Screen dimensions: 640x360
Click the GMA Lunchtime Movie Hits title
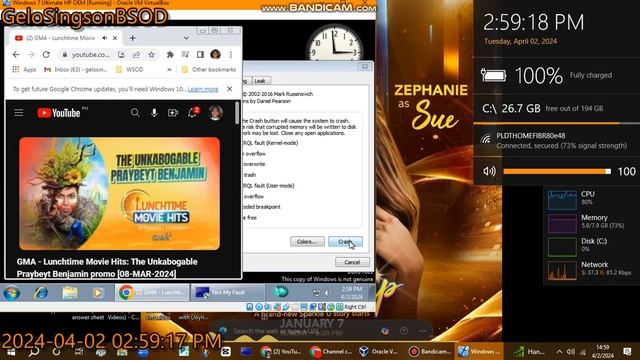pos(107,267)
